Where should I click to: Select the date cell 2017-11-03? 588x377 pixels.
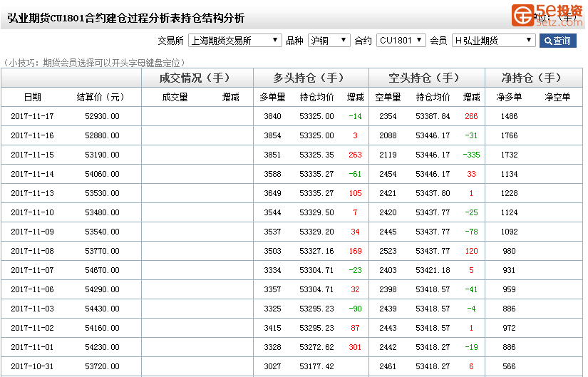pyautogui.click(x=32, y=309)
